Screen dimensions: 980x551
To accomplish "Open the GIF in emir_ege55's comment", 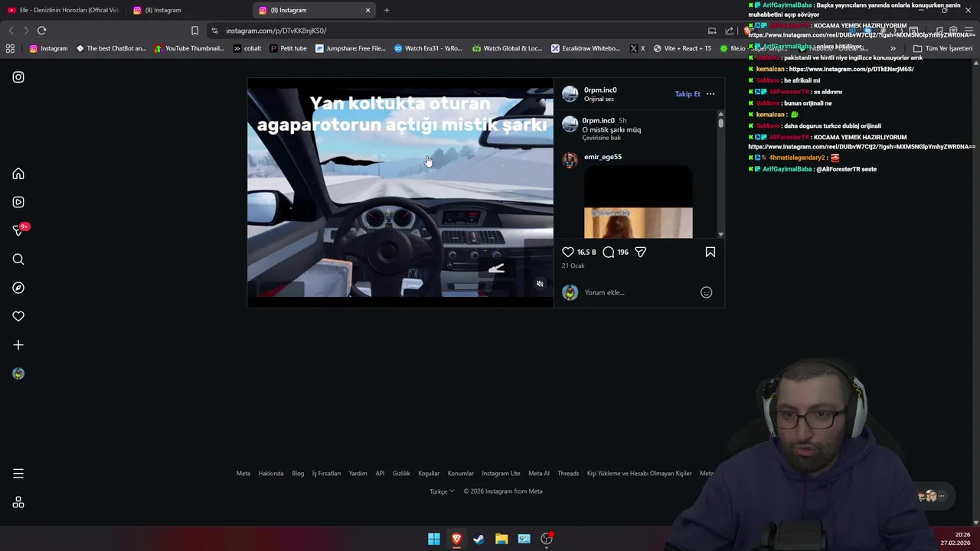I will [x=639, y=202].
